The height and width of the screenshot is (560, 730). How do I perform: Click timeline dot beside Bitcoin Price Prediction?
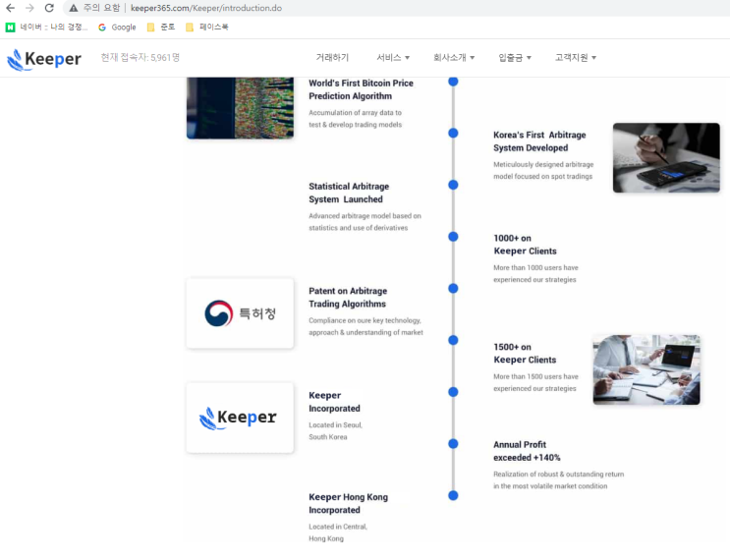click(x=453, y=82)
